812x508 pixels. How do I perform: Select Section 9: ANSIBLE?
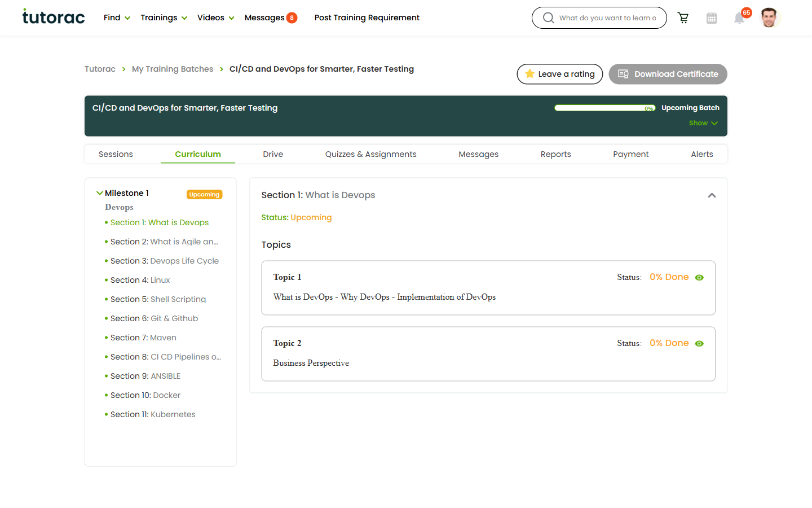tap(145, 376)
